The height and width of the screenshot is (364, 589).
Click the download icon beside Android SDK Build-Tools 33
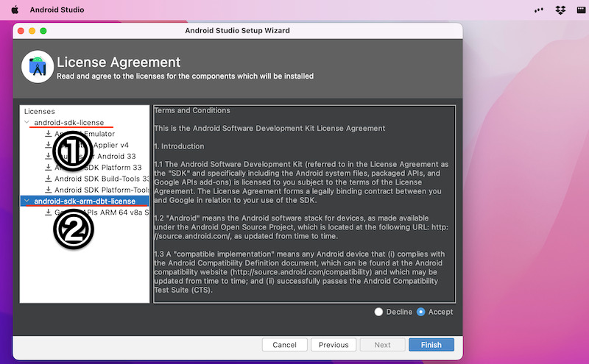(x=49, y=179)
